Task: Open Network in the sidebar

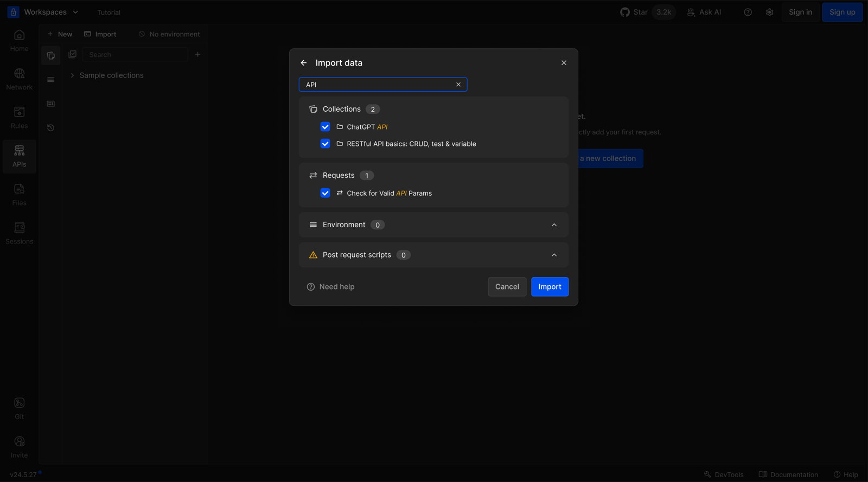Action: [19, 80]
